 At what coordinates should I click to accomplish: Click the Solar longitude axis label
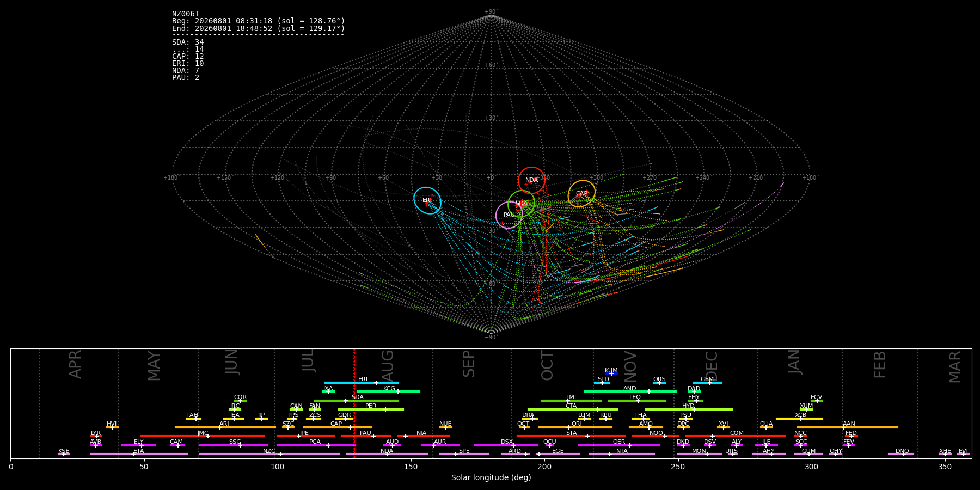click(x=491, y=477)
